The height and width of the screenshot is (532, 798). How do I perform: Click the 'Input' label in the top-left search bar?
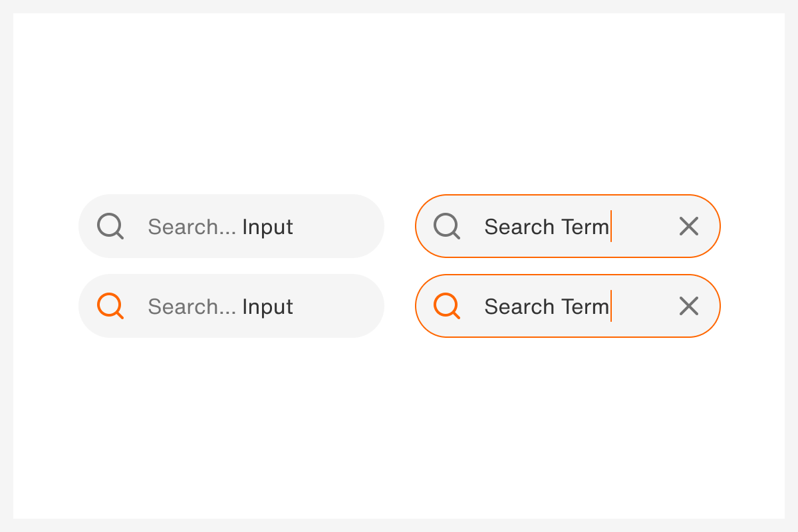coord(269,226)
